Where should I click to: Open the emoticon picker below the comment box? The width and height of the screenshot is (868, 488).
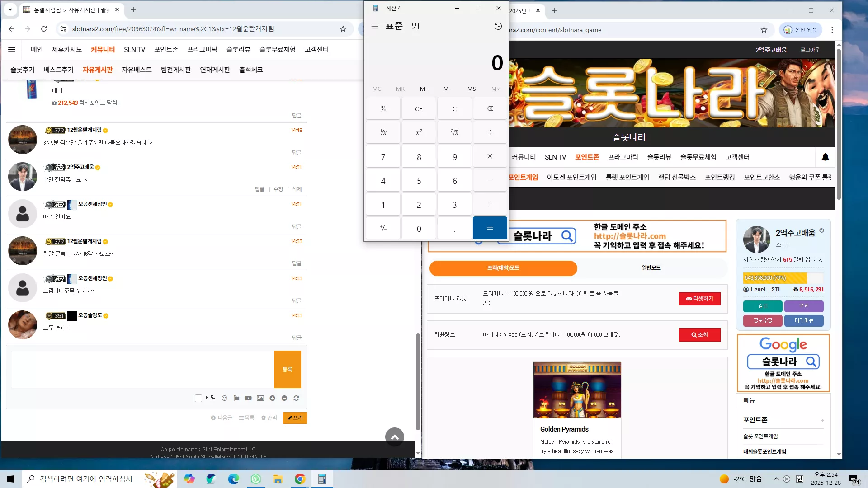click(x=224, y=398)
